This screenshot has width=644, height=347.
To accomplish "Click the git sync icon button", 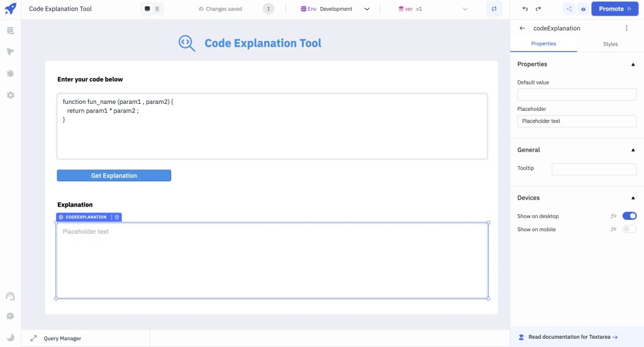I will 494,9.
